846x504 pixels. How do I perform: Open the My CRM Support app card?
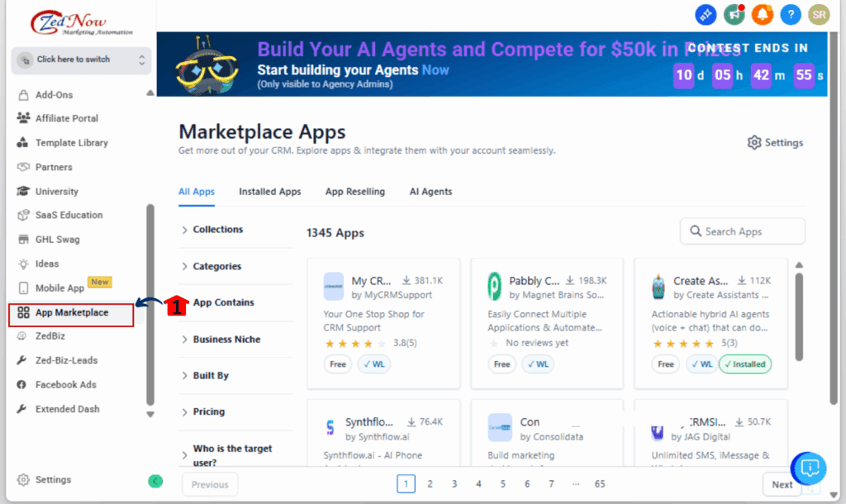(383, 323)
